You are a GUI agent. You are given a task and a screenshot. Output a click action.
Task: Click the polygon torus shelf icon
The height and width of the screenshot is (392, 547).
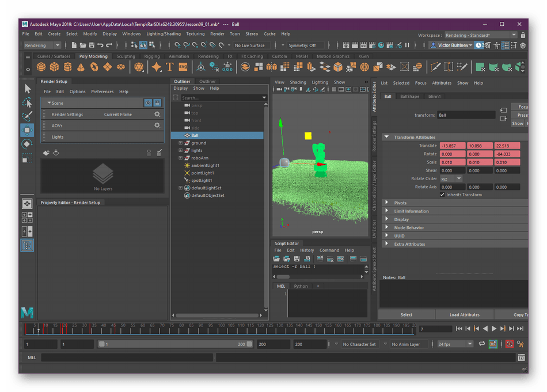point(94,67)
